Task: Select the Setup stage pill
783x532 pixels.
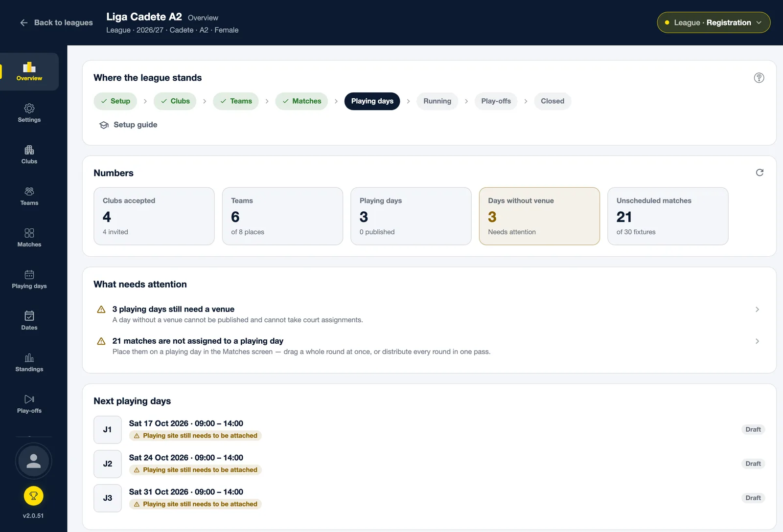Action: tap(115, 101)
